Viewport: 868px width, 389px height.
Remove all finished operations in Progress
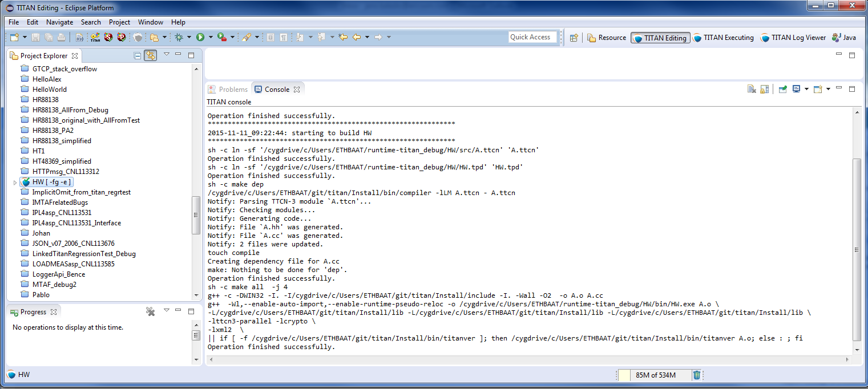pyautogui.click(x=151, y=311)
